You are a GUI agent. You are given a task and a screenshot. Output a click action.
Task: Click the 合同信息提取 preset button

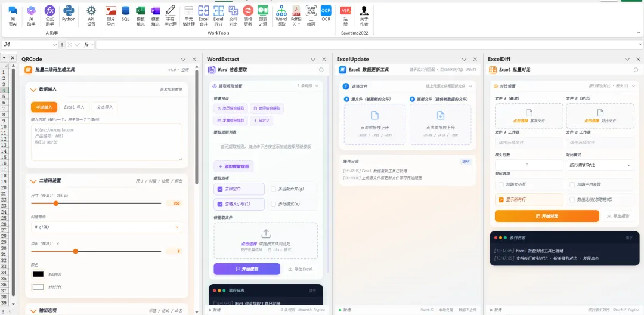pos(267,109)
